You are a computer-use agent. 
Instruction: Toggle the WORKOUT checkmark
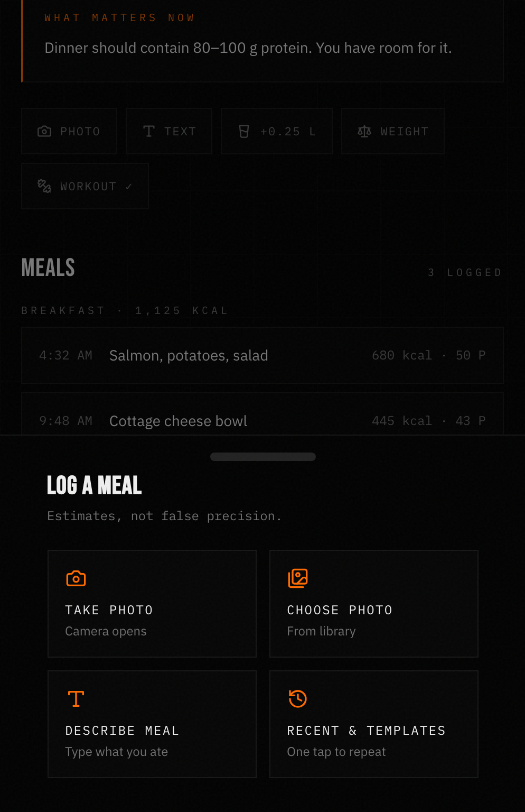coord(129,187)
